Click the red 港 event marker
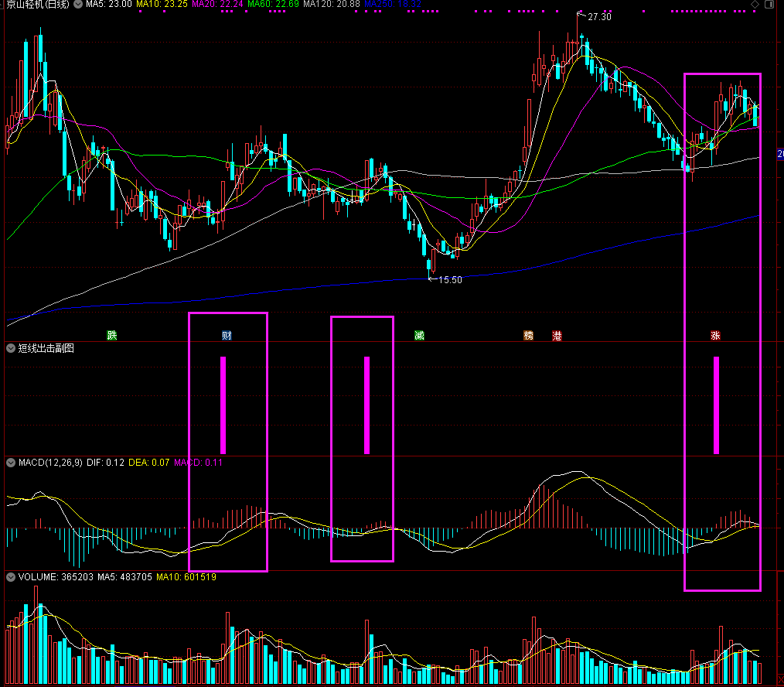784x687 pixels. point(557,335)
